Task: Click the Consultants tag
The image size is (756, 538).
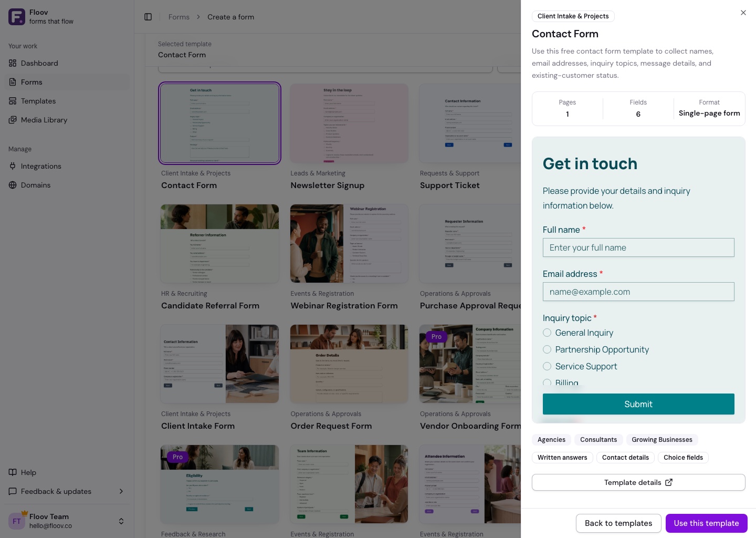Action: click(598, 440)
